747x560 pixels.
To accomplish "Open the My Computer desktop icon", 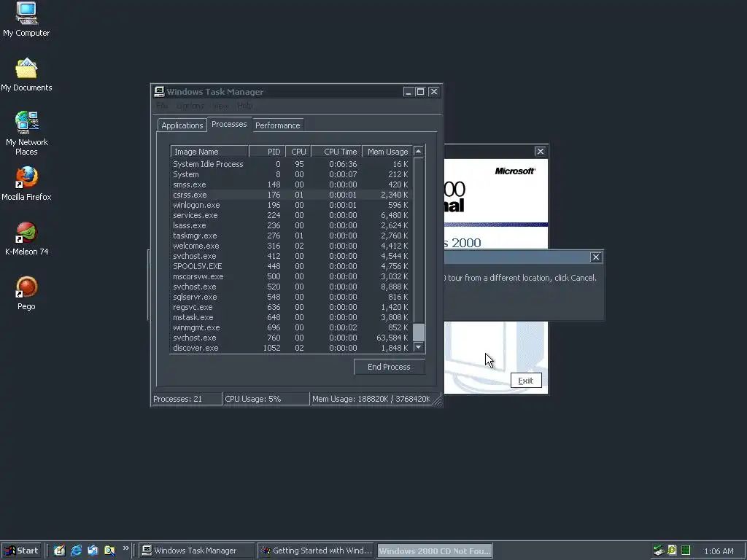I will (26, 19).
